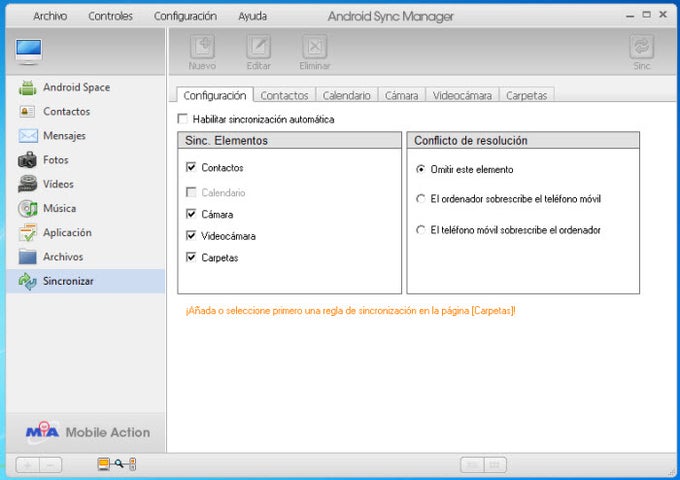This screenshot has width=680, height=480.
Task: Switch to the Contactos tab
Action: [284, 95]
